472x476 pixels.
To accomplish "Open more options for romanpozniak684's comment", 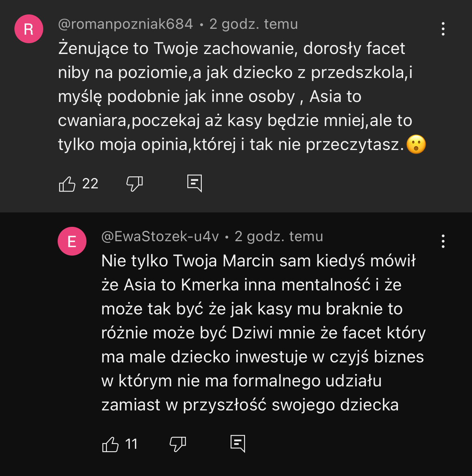I will click(x=443, y=29).
